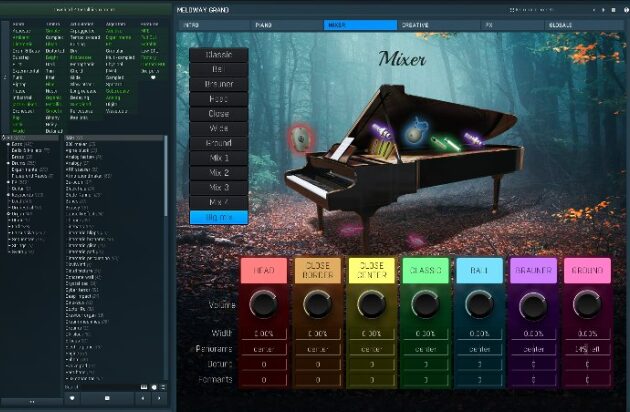Adjust the BRAUNER channel volume knob
This screenshot has height=412, width=630.
click(x=533, y=304)
